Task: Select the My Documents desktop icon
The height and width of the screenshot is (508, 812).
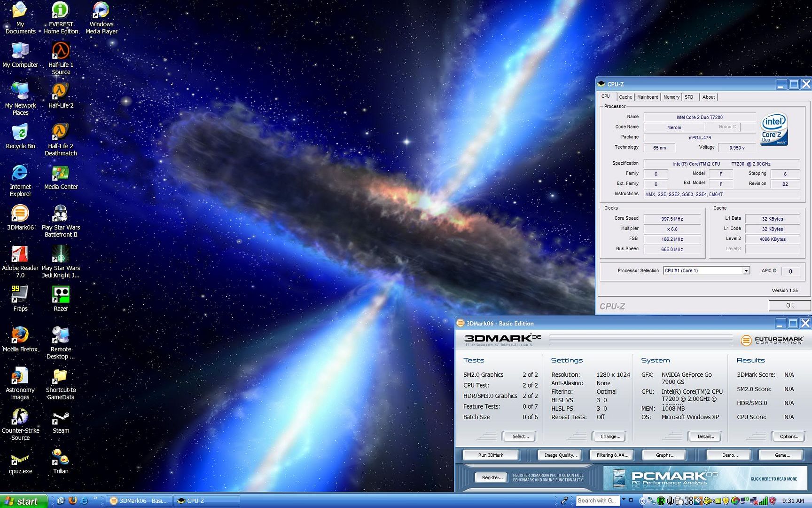Action: tap(20, 17)
